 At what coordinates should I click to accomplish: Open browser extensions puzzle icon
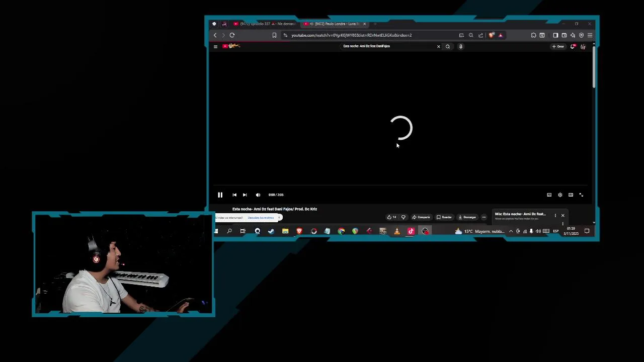(533, 35)
